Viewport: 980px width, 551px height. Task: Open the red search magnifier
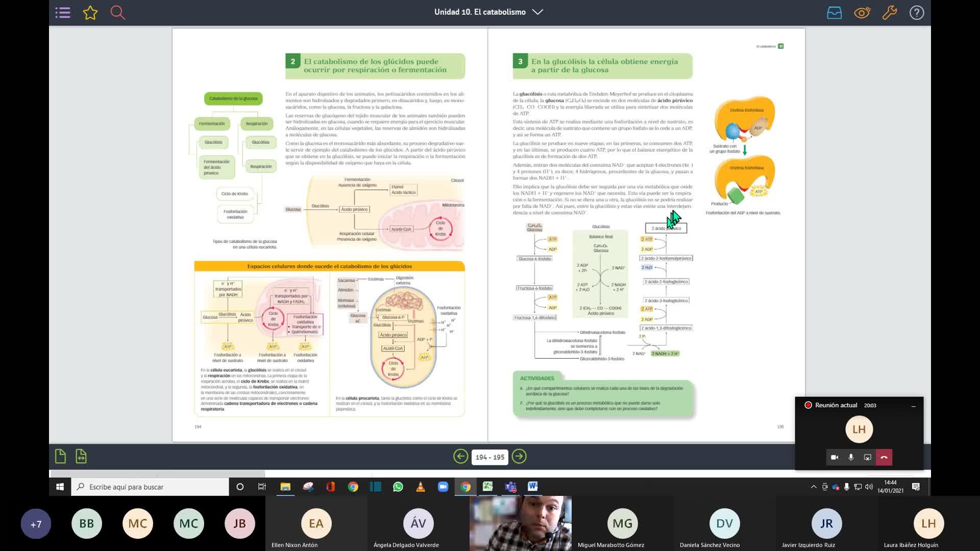118,13
